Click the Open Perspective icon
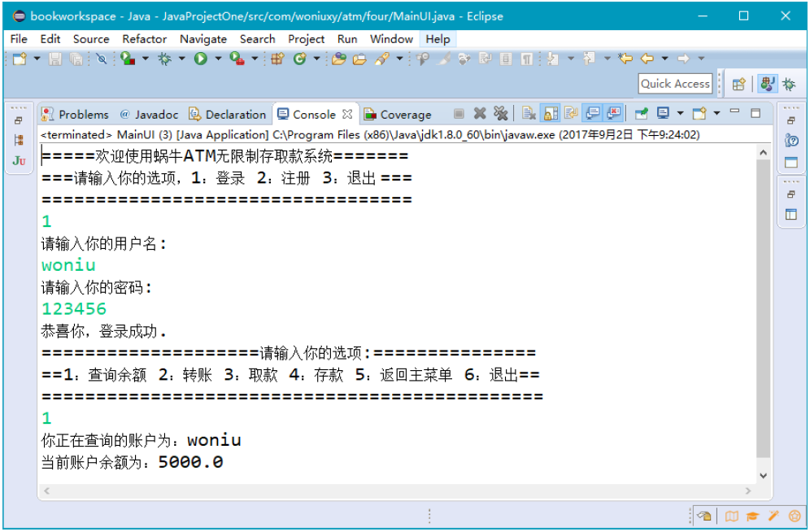The image size is (810, 532). 738,84
